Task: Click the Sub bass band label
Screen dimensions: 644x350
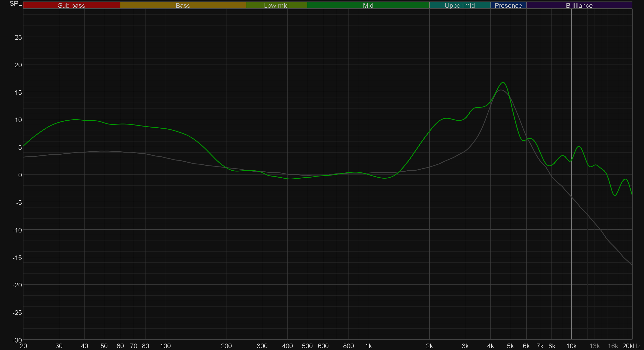Action: [71, 5]
